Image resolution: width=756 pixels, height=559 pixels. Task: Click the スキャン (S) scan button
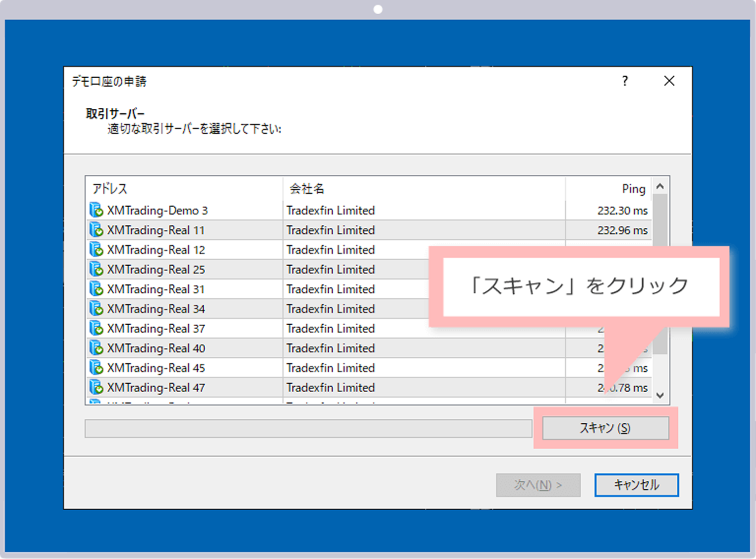coord(605,428)
